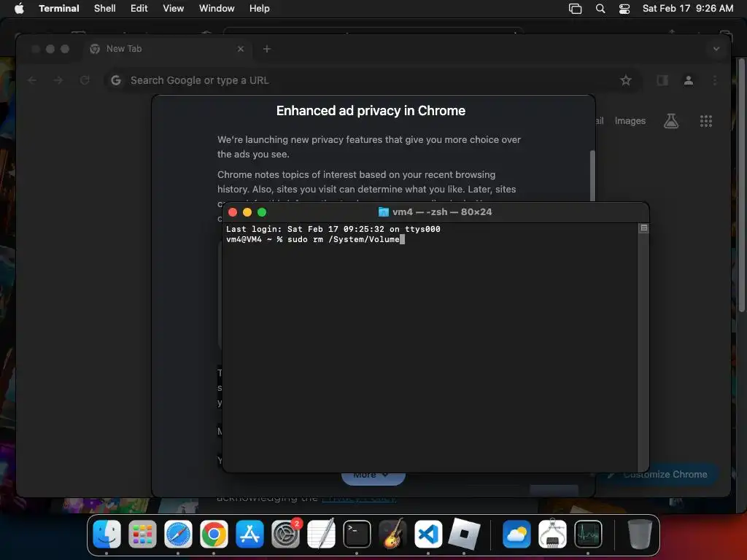Viewport: 747px width, 560px height.
Task: Open the App Store dock icon
Action: coord(249,534)
